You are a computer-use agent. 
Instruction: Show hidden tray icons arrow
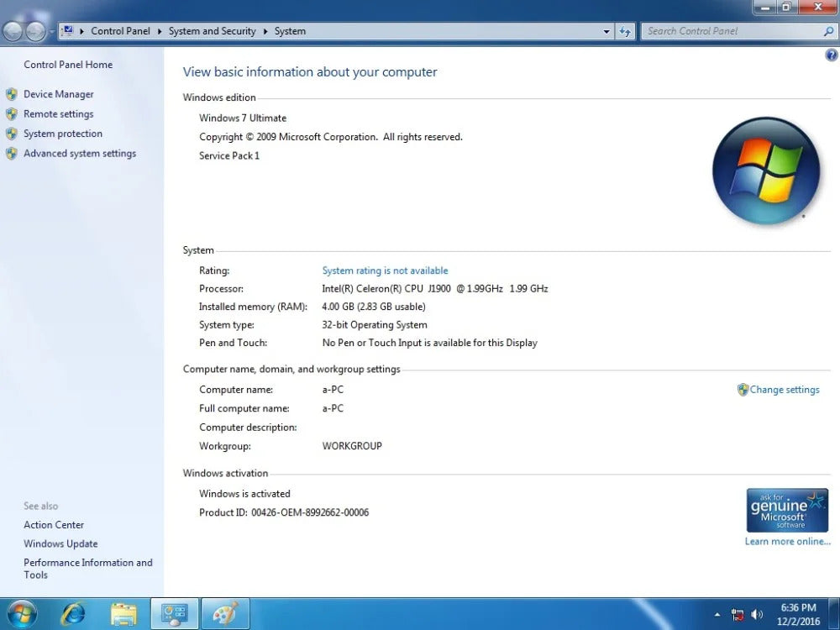tap(717, 614)
